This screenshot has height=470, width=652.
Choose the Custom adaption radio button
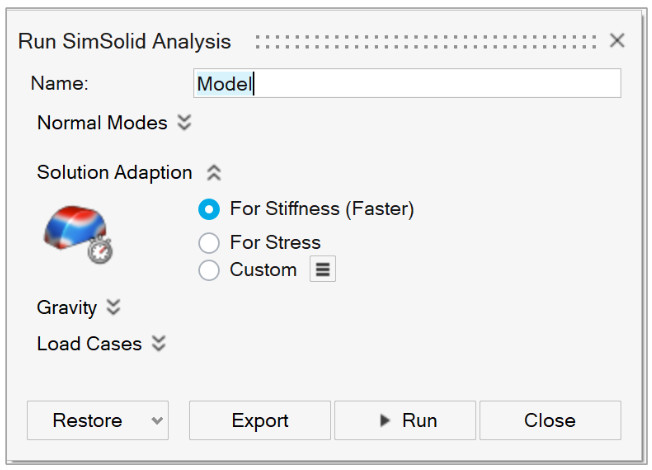(209, 270)
